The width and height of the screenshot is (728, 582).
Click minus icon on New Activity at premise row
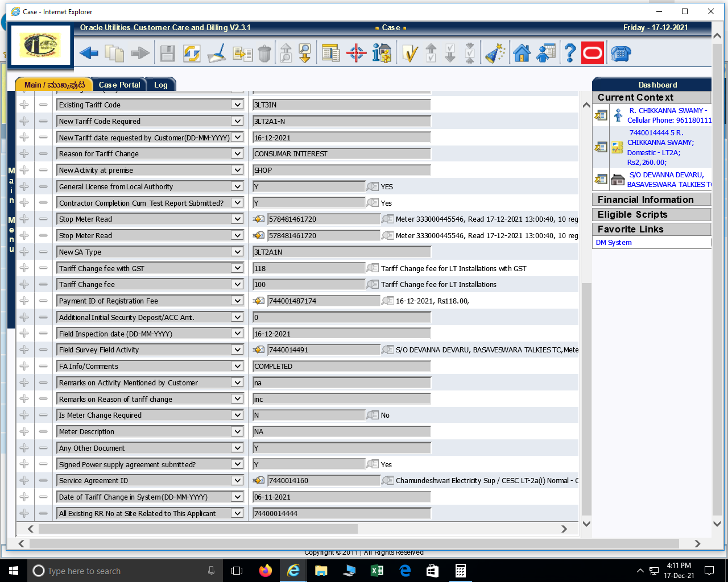43,170
